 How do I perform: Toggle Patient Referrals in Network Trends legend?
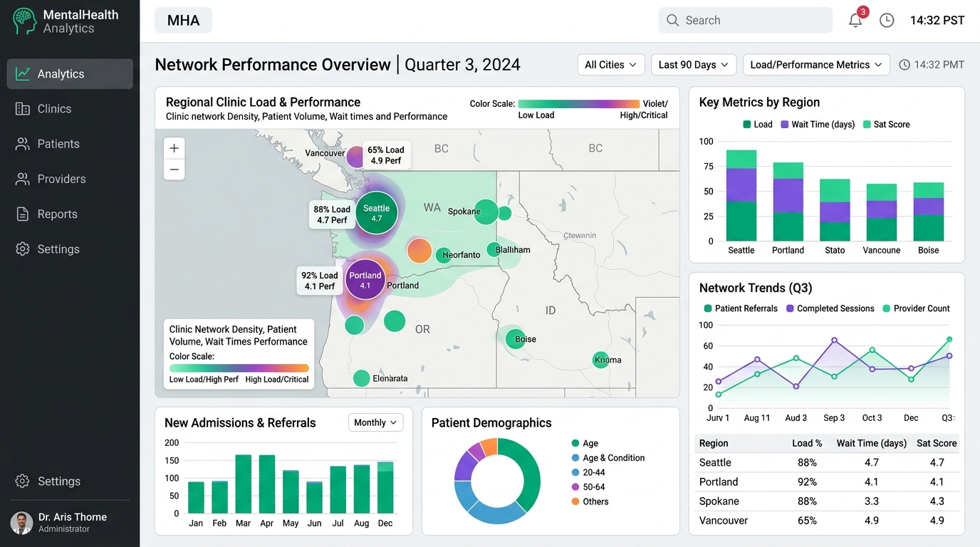[739, 308]
